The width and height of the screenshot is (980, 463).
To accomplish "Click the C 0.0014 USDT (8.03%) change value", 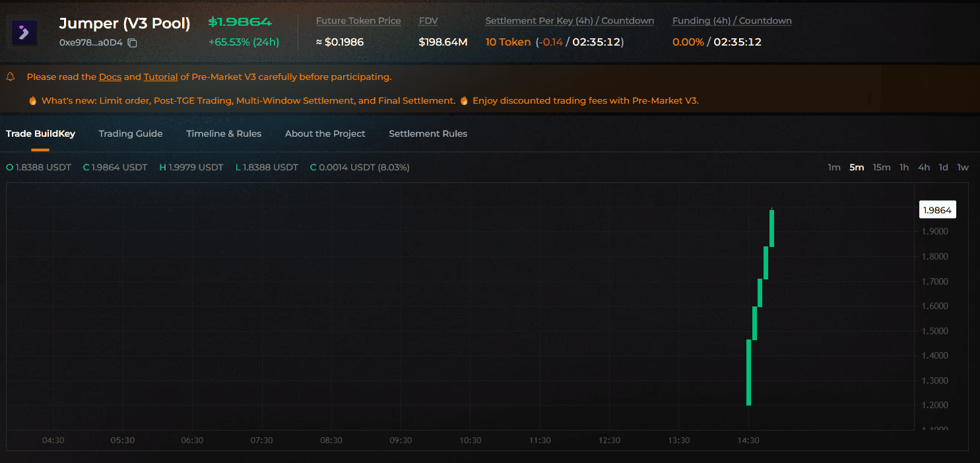I will (x=360, y=167).
